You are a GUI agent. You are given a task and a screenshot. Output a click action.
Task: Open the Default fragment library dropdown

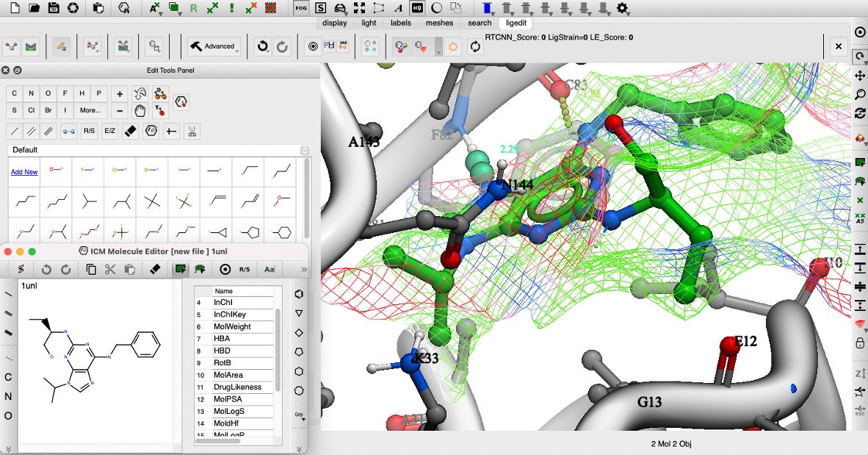tap(159, 150)
